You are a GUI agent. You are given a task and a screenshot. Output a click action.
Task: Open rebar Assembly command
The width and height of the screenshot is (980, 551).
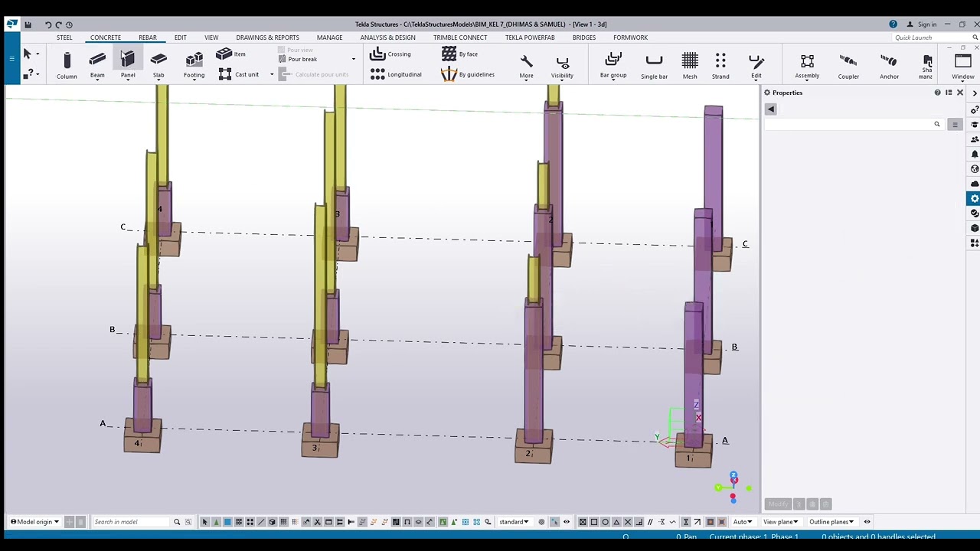807,66
